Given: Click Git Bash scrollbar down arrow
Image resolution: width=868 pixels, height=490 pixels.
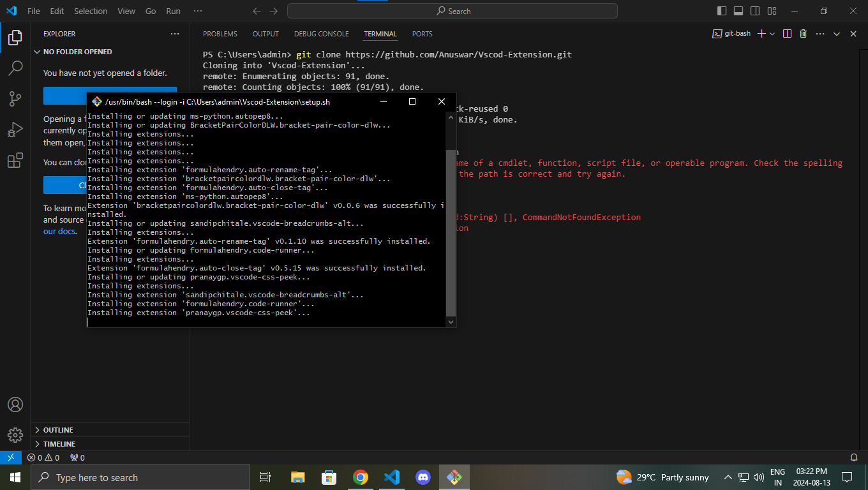Looking at the screenshot, I should [x=451, y=322].
